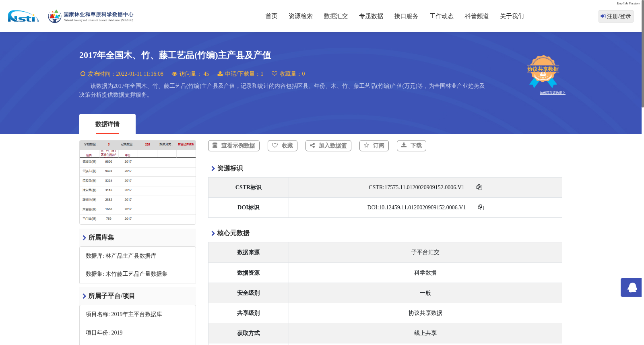
Task: Open the 科普频道 menu item
Action: pos(477,16)
